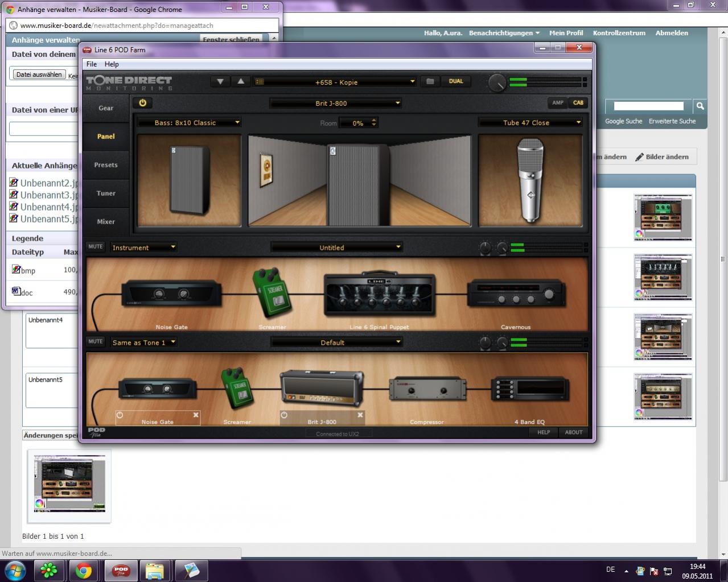Click the 8x10 bass cabinet image in the left preview
The width and height of the screenshot is (728, 582).
[189, 180]
